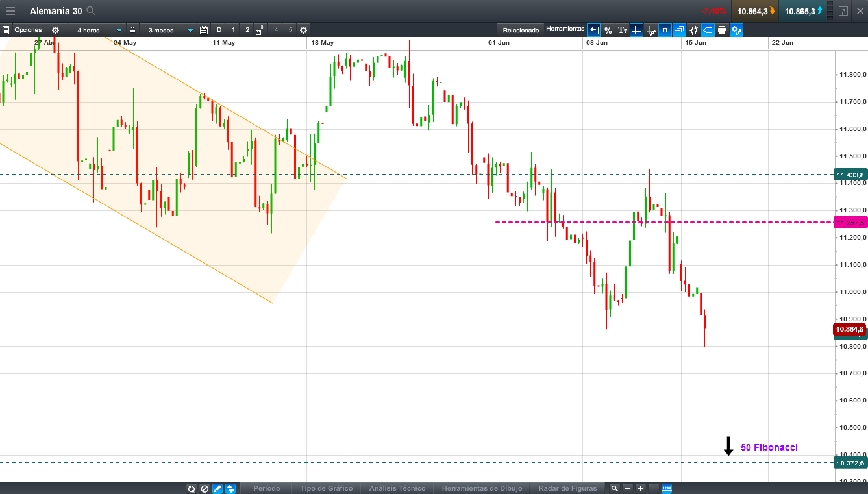This screenshot has width=868, height=494.
Task: Search instrument next to Alemania 30
Action: point(91,10)
